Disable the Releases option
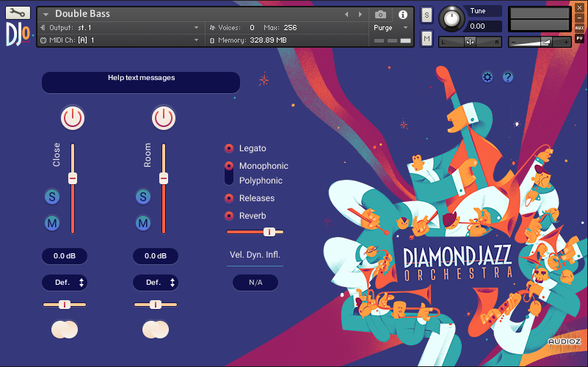588x367 pixels. pyautogui.click(x=229, y=198)
